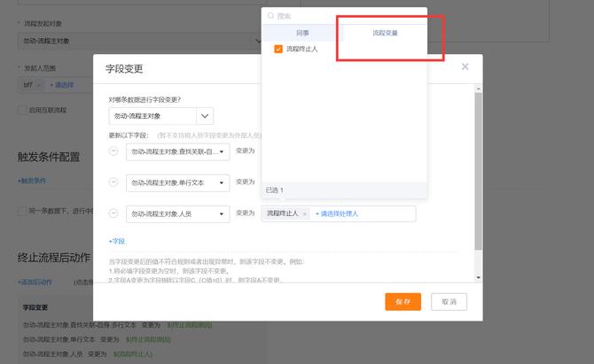
Task: Click the search magnifier icon in popup
Action: tap(271, 16)
